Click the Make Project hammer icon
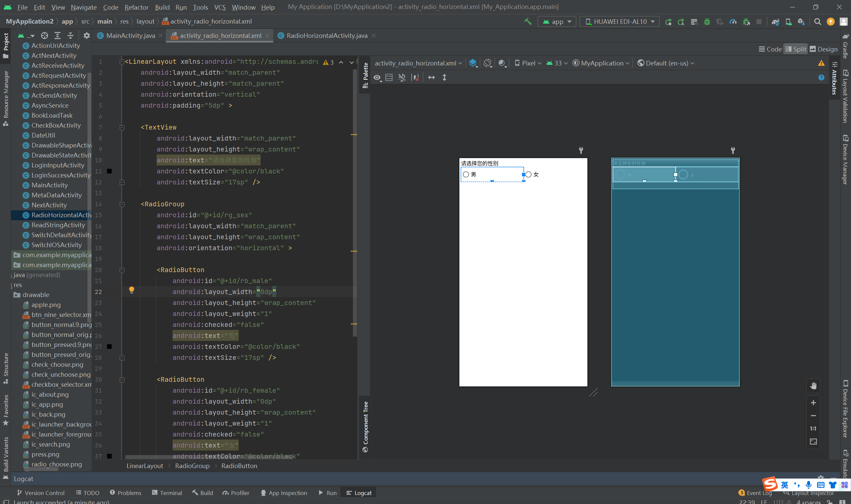 point(528,21)
